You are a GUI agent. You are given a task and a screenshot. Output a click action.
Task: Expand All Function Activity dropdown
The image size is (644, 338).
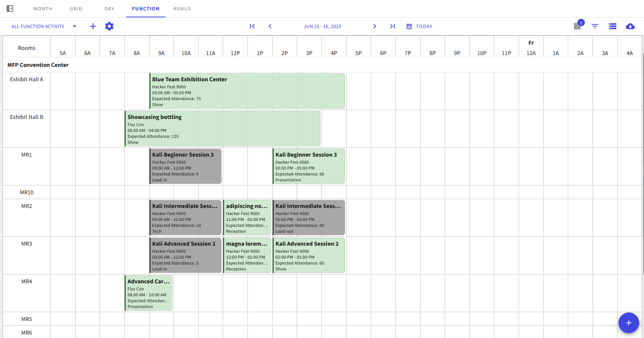pos(44,26)
